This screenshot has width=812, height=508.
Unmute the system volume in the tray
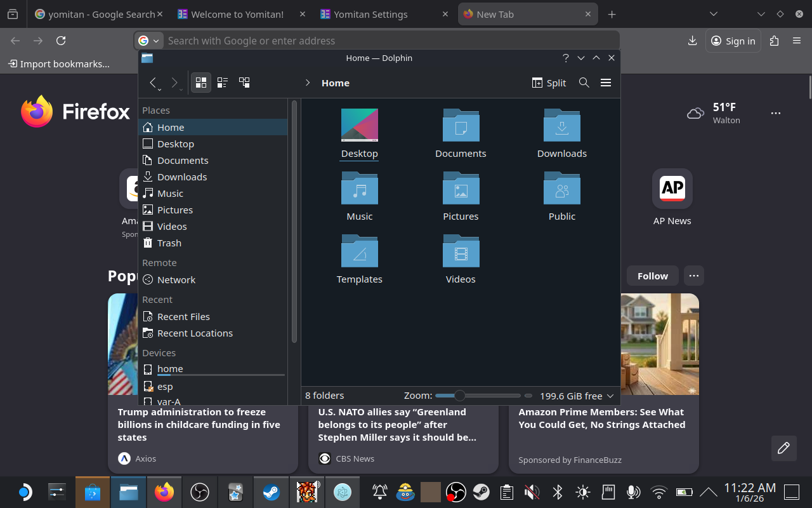532,492
